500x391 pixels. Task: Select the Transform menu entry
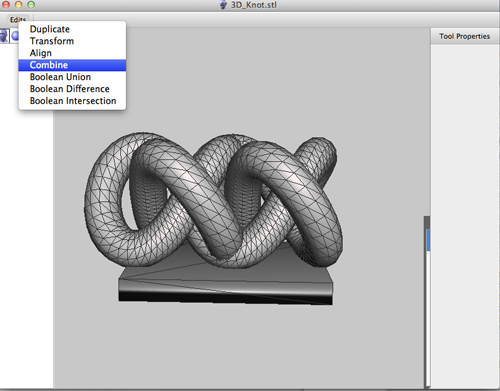[72, 41]
